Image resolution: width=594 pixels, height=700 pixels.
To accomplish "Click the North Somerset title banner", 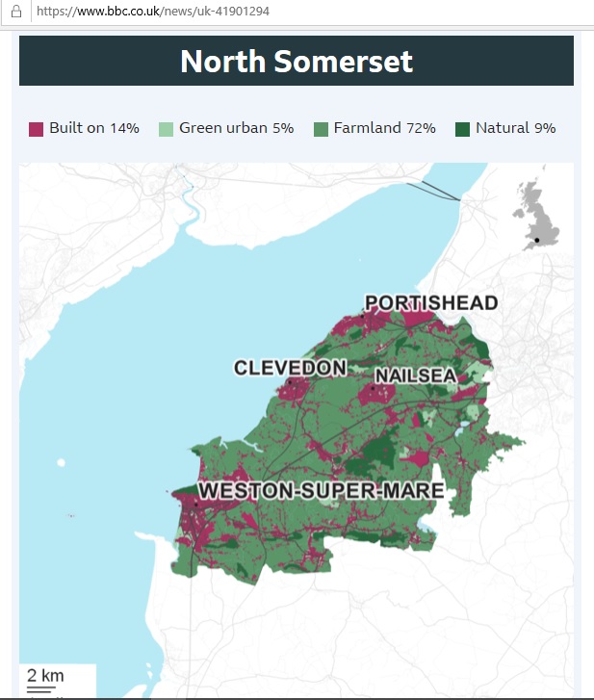I will pyautogui.click(x=297, y=62).
